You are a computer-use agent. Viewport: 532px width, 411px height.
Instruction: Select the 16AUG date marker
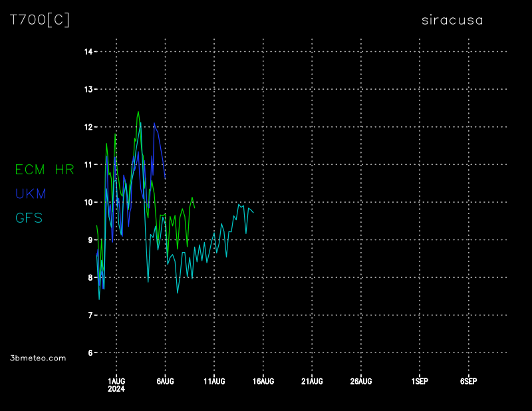pyautogui.click(x=263, y=382)
